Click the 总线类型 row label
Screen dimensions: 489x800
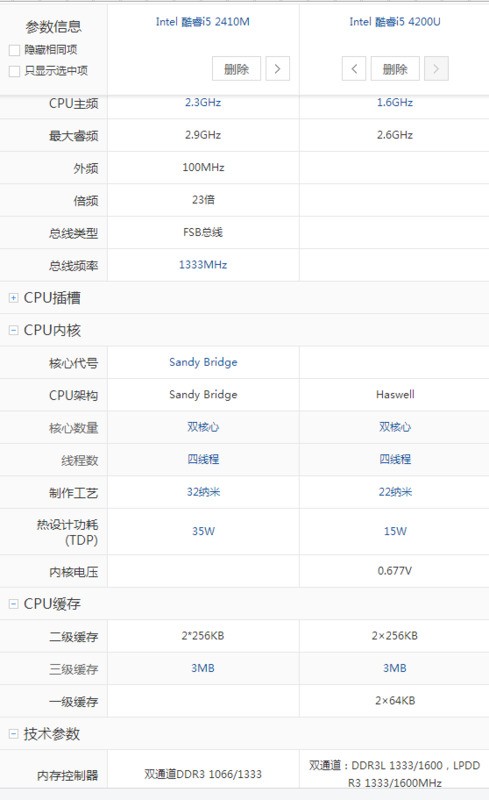[74, 233]
